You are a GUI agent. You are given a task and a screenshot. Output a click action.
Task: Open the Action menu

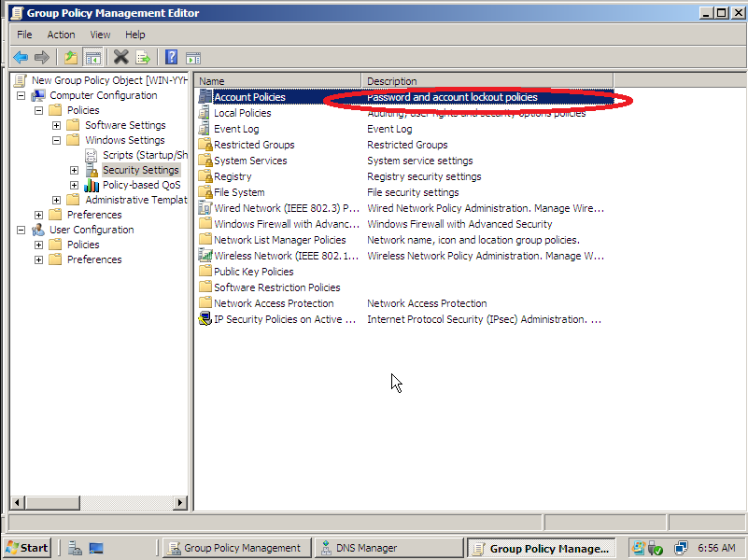[x=61, y=34]
